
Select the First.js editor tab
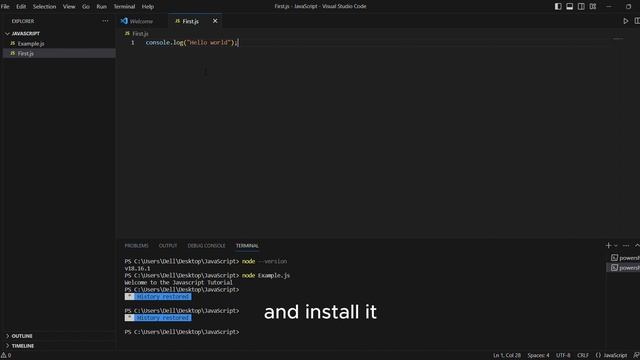(x=191, y=21)
